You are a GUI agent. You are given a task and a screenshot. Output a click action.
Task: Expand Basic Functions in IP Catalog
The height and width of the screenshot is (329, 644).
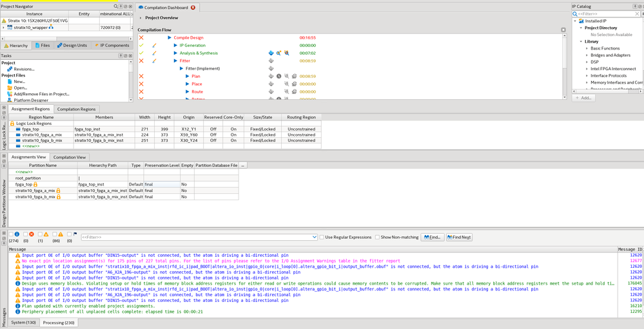pyautogui.click(x=587, y=48)
